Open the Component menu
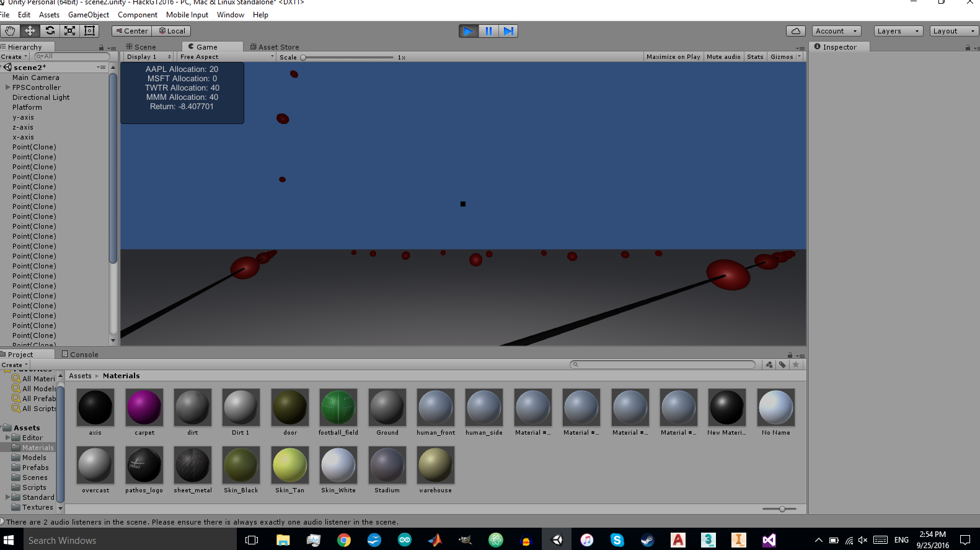Viewport: 980px width, 550px height. (137, 15)
